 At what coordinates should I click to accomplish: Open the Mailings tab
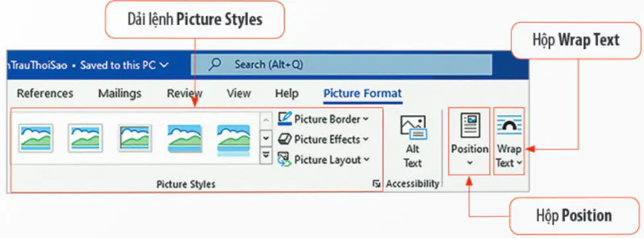pos(120,93)
